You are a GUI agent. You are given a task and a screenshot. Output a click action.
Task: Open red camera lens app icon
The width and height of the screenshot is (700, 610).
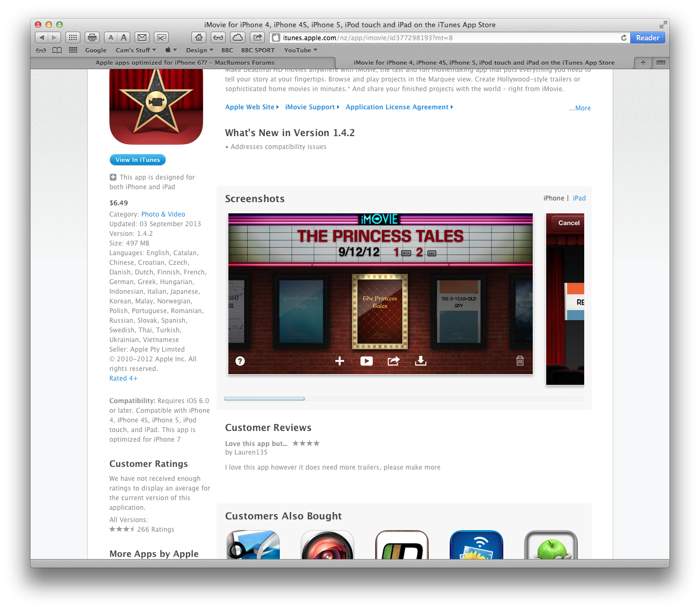click(327, 545)
